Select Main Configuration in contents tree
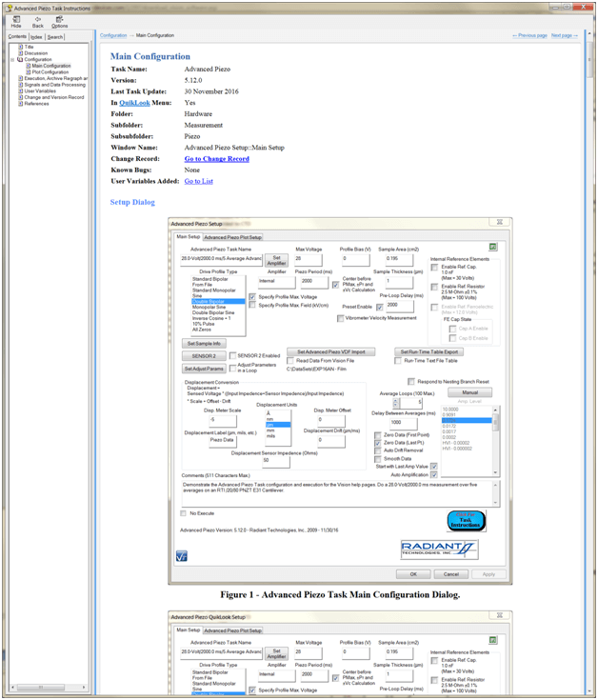The width and height of the screenshot is (598, 700). pos(50,66)
